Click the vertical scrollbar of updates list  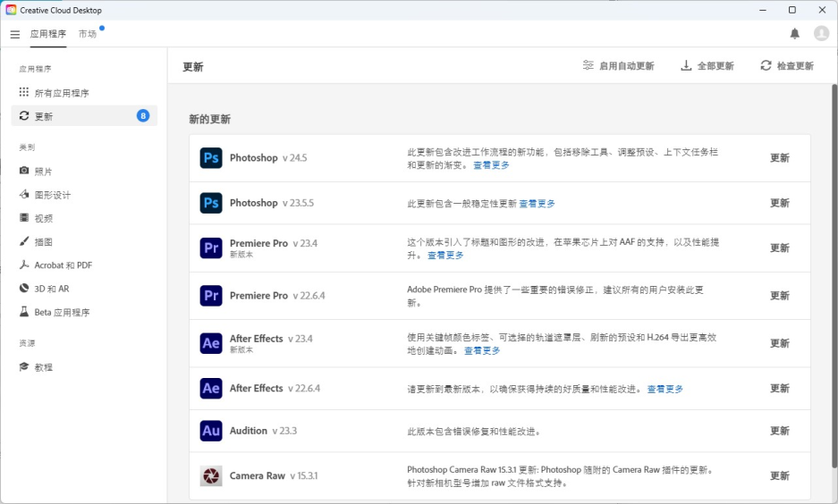tap(834, 268)
